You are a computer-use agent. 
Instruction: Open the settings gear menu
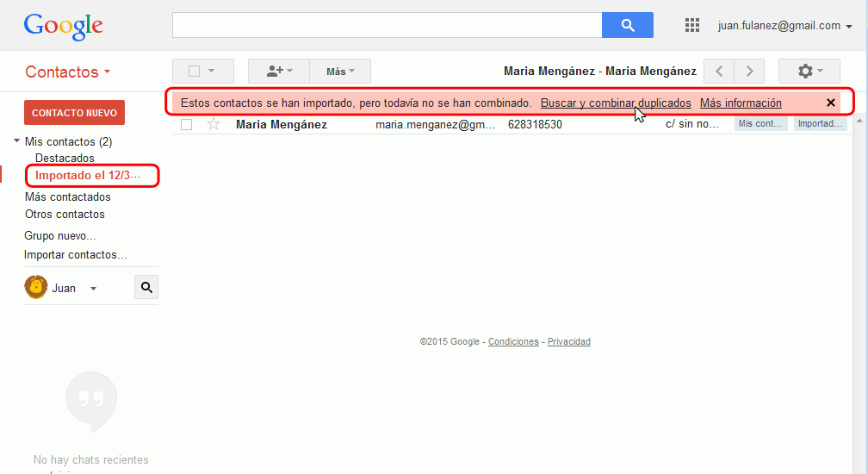coord(809,71)
